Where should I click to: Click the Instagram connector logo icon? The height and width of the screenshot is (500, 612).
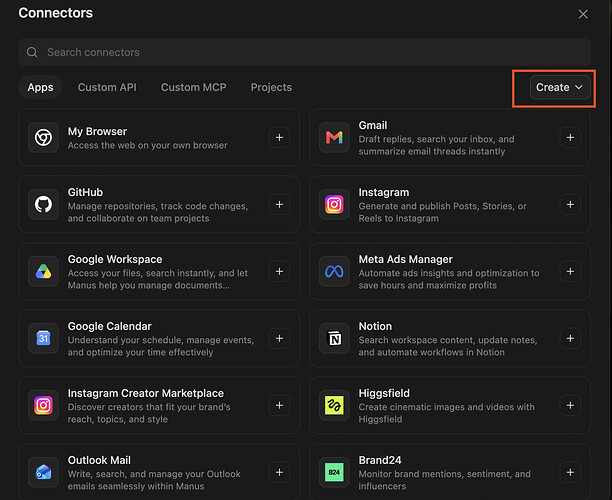coord(334,205)
